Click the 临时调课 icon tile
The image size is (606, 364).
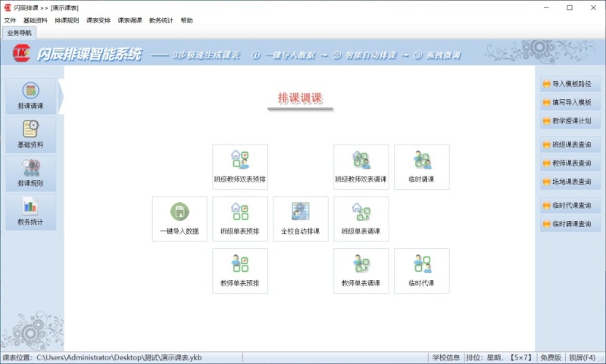[421, 166]
